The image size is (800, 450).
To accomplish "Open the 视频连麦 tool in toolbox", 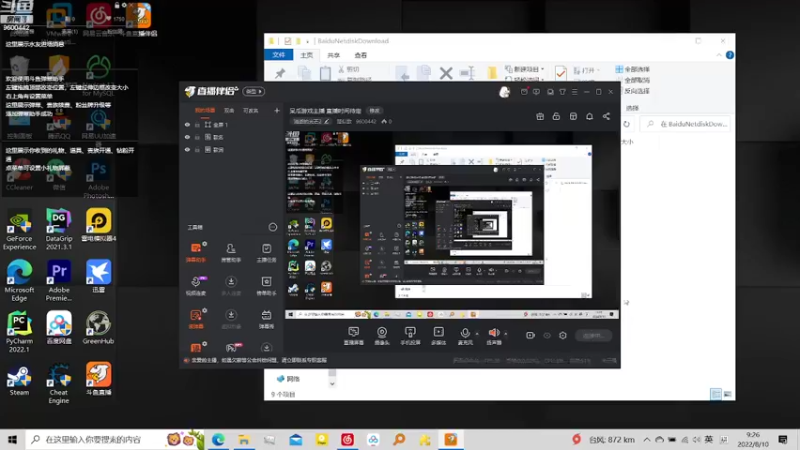I will tap(196, 286).
